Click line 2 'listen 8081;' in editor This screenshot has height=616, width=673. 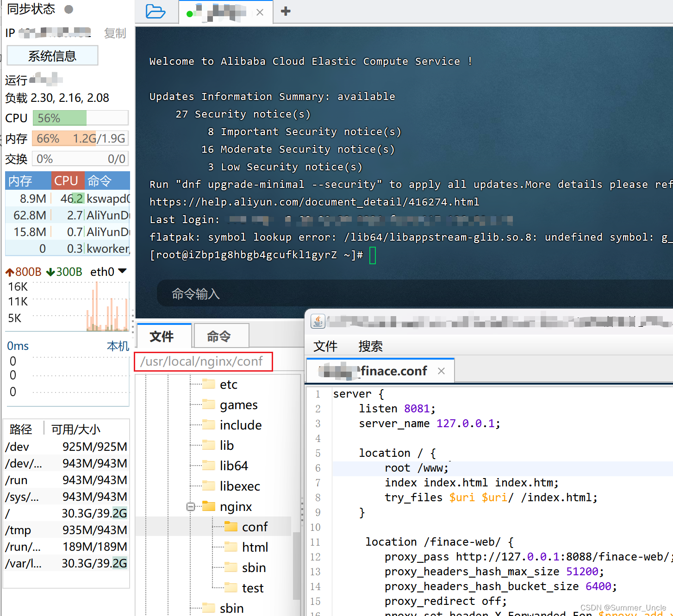[397, 409]
